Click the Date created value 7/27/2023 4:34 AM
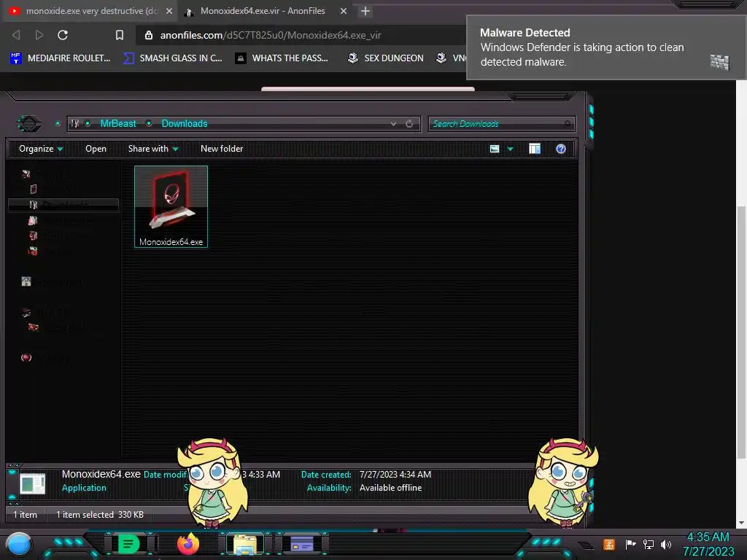The image size is (747, 560). tap(395, 475)
